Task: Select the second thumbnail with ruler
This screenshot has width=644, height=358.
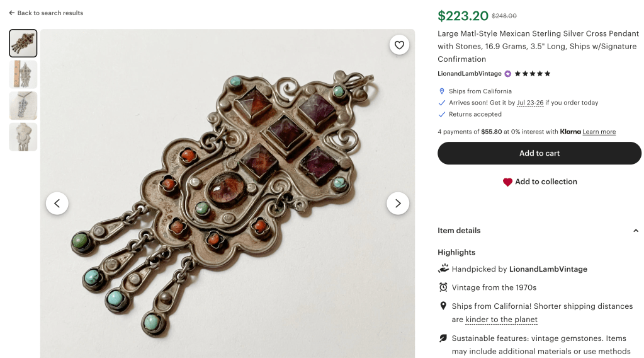Action: click(23, 74)
